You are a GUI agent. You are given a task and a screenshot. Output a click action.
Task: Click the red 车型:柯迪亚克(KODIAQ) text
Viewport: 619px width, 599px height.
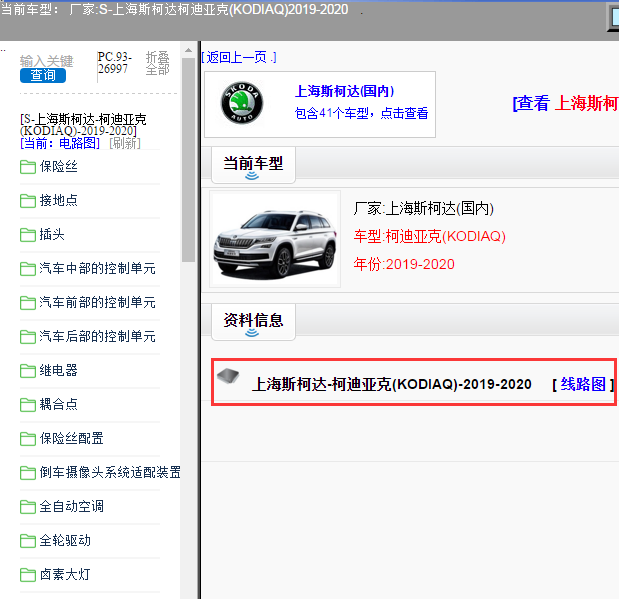tap(430, 237)
